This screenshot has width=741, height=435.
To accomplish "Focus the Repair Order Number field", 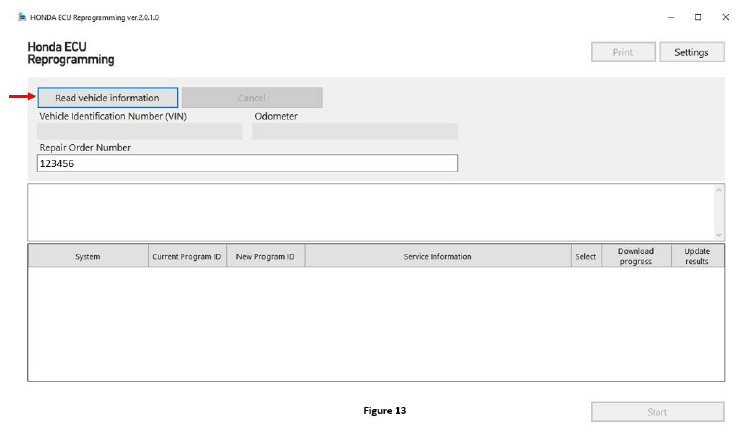I will [246, 164].
